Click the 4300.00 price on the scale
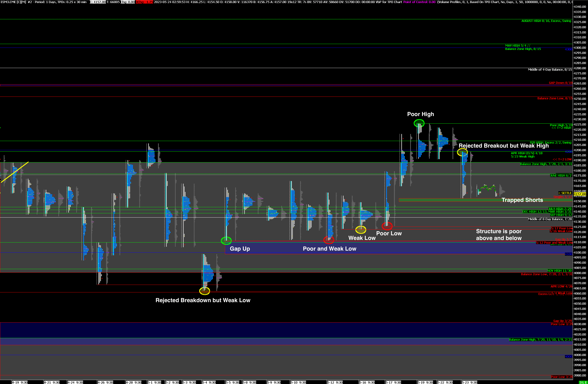Viewport: 588px width, 384px height. (x=580, y=48)
